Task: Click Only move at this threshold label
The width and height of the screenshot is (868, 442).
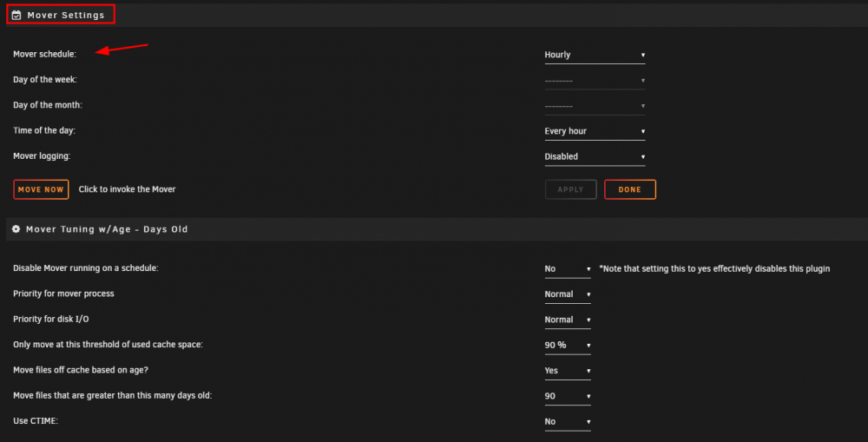Action: pos(108,344)
